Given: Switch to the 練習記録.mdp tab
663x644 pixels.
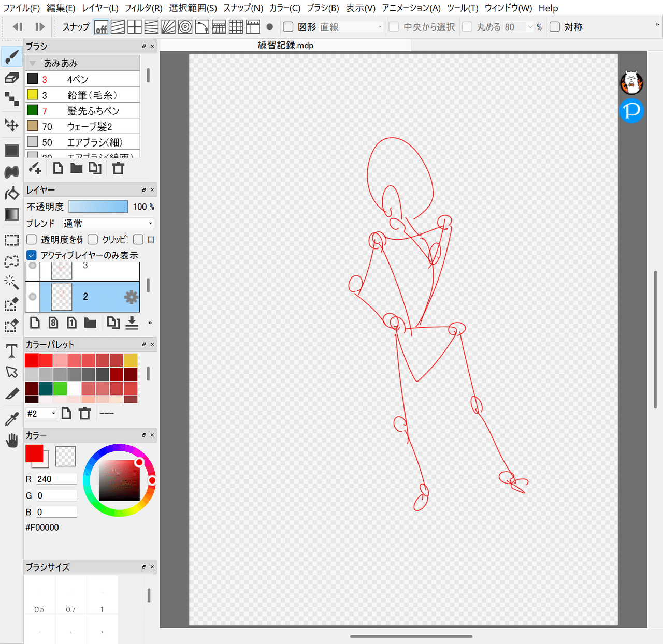Looking at the screenshot, I should [x=285, y=46].
